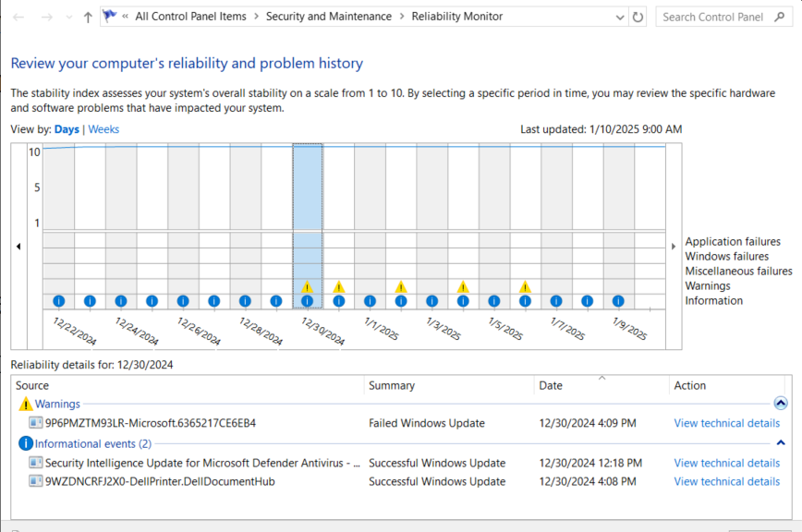Expand chevron before All Control Panel Items
This screenshot has height=532, width=802.
click(126, 17)
